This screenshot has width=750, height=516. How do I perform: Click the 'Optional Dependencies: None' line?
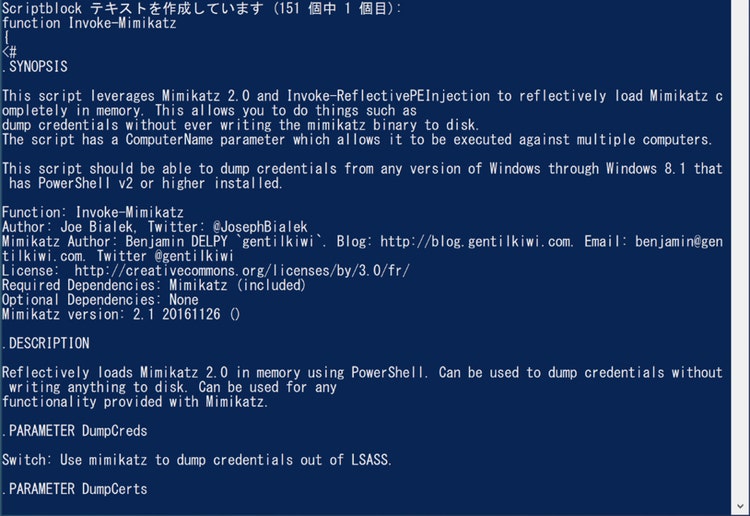[x=100, y=300]
